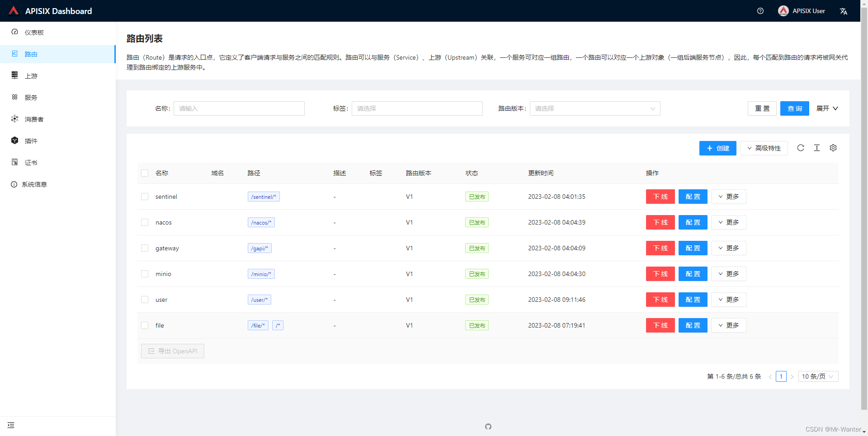Image resolution: width=868 pixels, height=436 pixels.
Task: Click the GitHub icon in footer
Action: (488, 427)
